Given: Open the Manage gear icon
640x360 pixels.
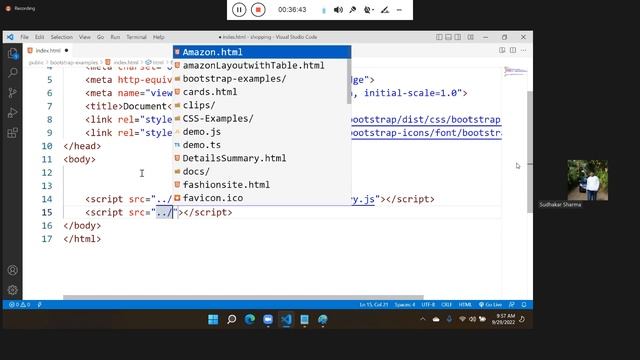Looking at the screenshot, I should [x=13, y=290].
